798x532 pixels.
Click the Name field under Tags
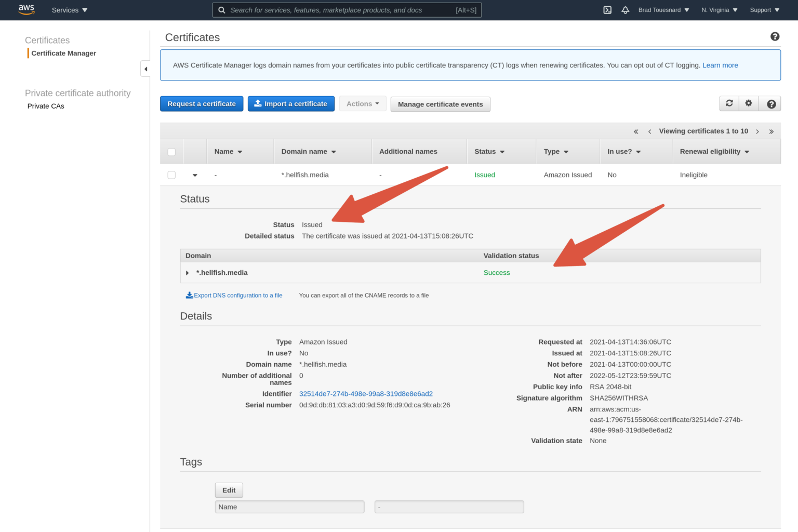point(289,507)
